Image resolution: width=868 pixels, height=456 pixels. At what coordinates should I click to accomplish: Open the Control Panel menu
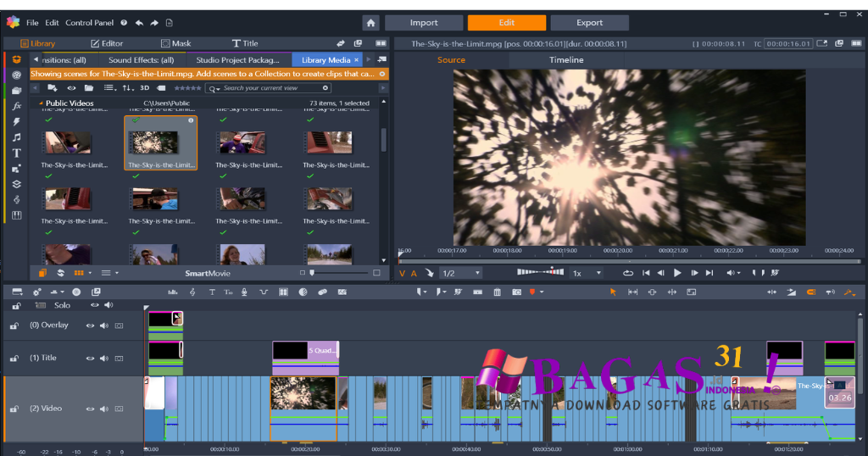coord(89,23)
